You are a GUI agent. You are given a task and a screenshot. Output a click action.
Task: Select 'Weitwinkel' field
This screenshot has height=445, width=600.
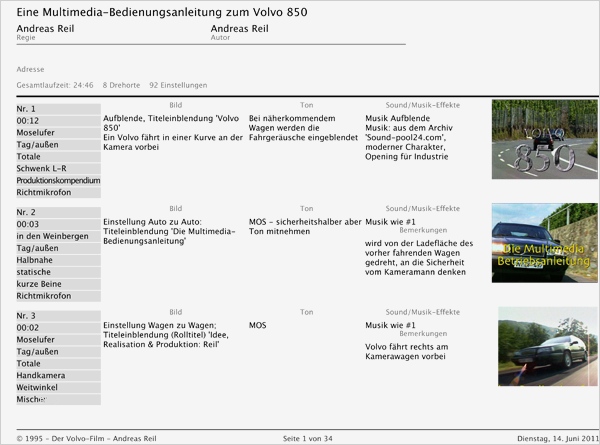pyautogui.click(x=58, y=387)
